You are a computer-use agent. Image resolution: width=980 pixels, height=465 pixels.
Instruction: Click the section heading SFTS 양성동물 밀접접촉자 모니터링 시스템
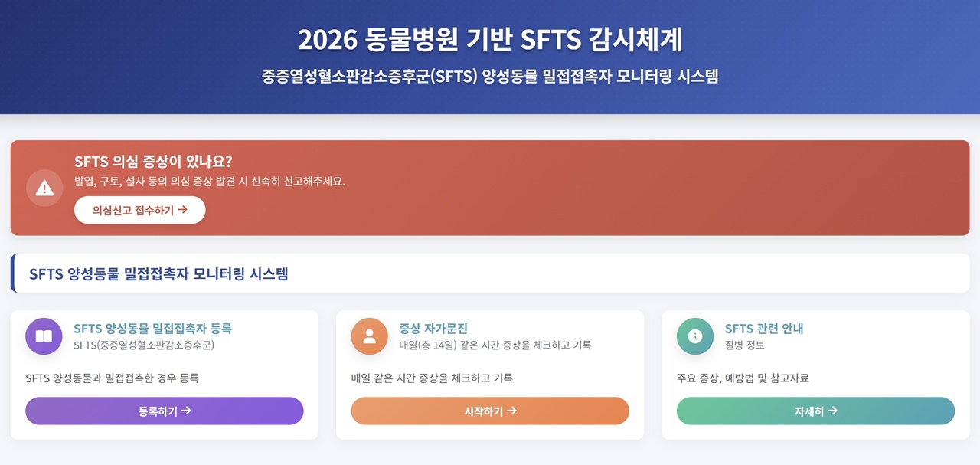(158, 273)
